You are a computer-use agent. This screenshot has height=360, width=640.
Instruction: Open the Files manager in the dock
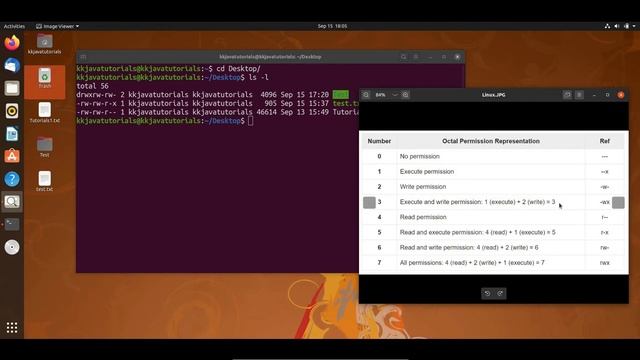(x=12, y=88)
